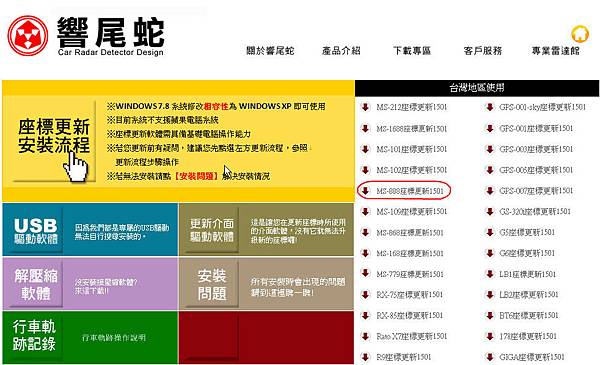
Task: Click the 座標更新安裝流程 button
Action: (x=54, y=140)
